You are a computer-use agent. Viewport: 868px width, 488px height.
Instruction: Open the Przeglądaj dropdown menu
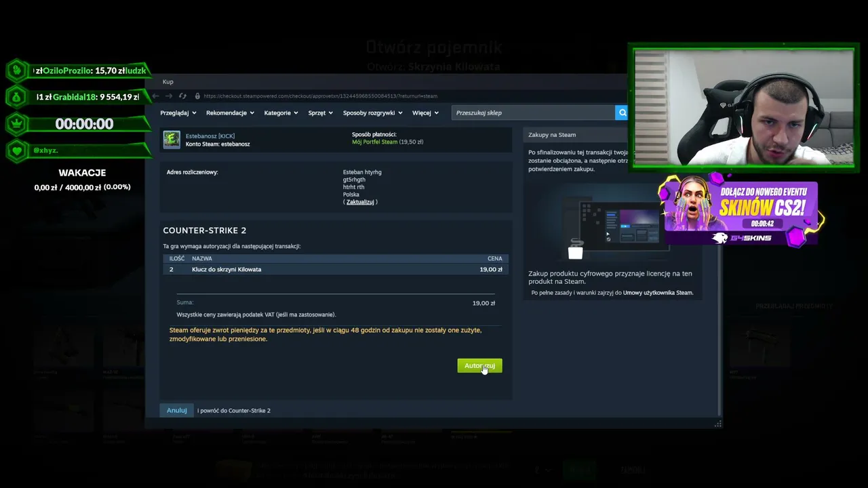pos(178,113)
